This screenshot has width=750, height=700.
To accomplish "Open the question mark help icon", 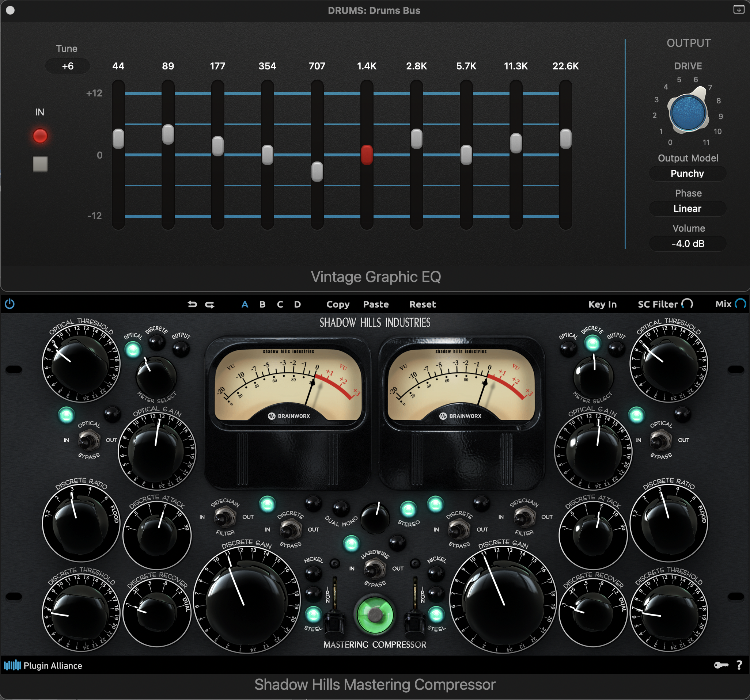I will pos(739,665).
